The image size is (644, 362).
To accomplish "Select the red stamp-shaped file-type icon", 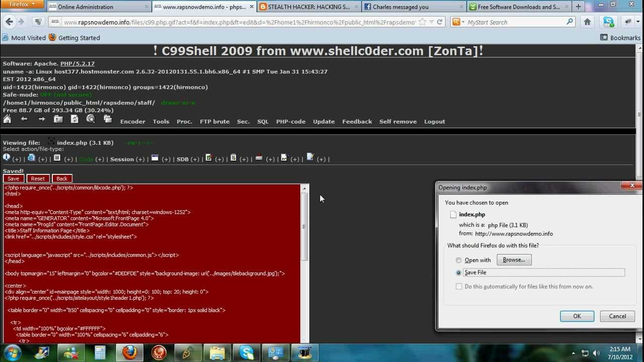I will (x=259, y=158).
